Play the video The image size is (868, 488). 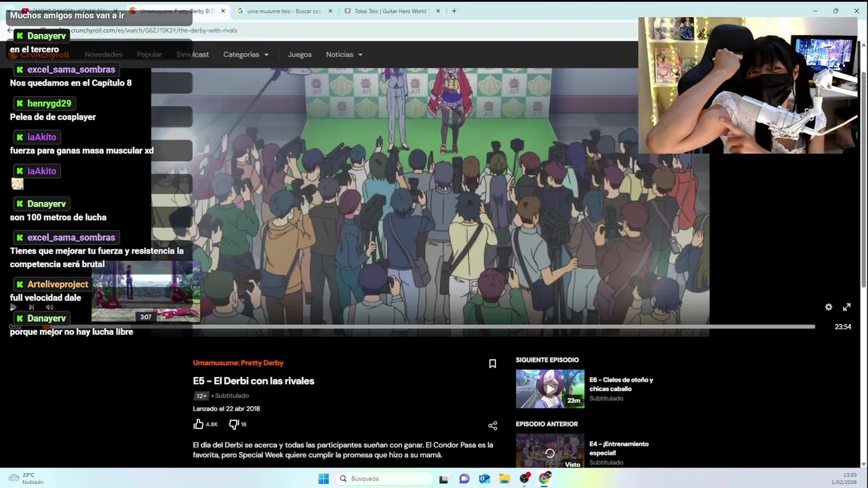click(13, 307)
